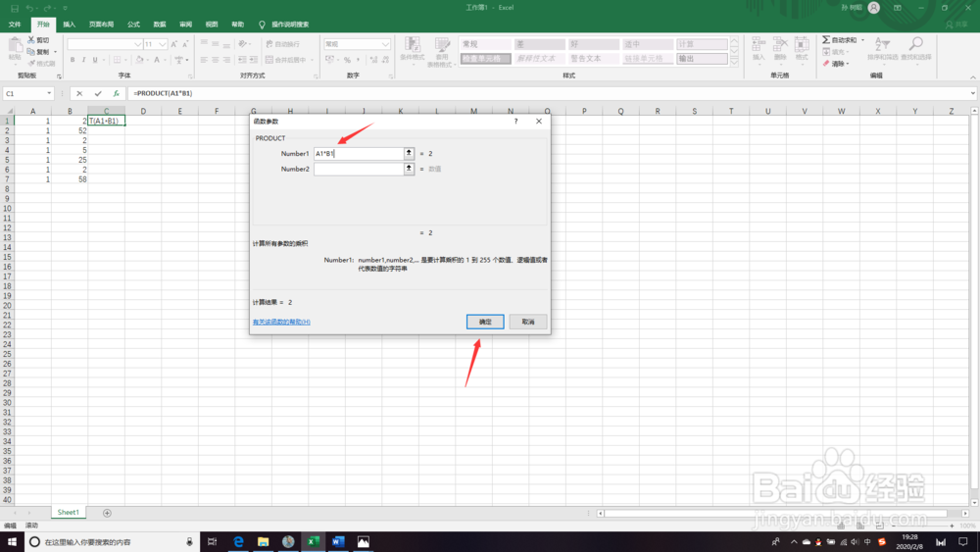Viewport: 980px width, 552px height.
Task: Click cell B2 containing 52
Action: (70, 130)
